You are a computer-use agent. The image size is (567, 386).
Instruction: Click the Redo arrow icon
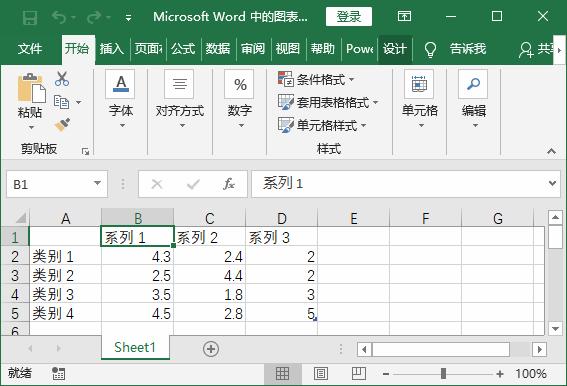(x=94, y=17)
